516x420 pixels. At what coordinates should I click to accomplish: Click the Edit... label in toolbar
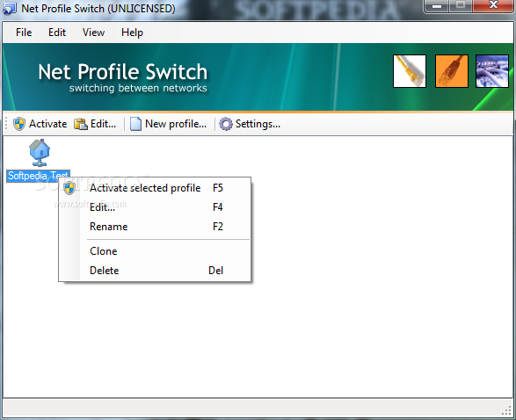104,124
